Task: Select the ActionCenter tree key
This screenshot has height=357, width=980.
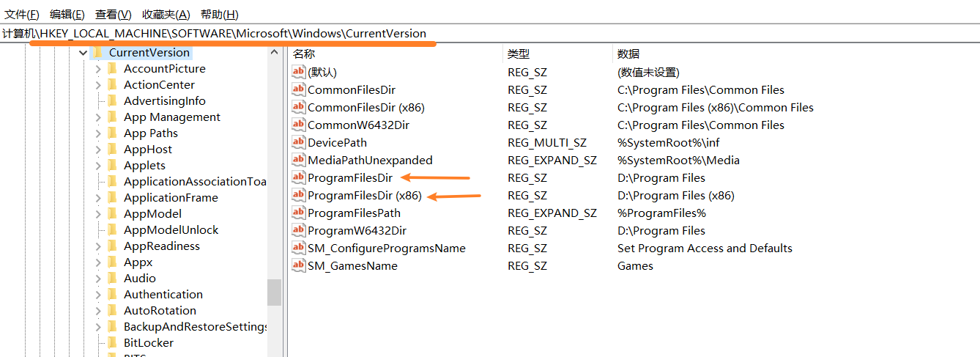Action: click(x=159, y=85)
